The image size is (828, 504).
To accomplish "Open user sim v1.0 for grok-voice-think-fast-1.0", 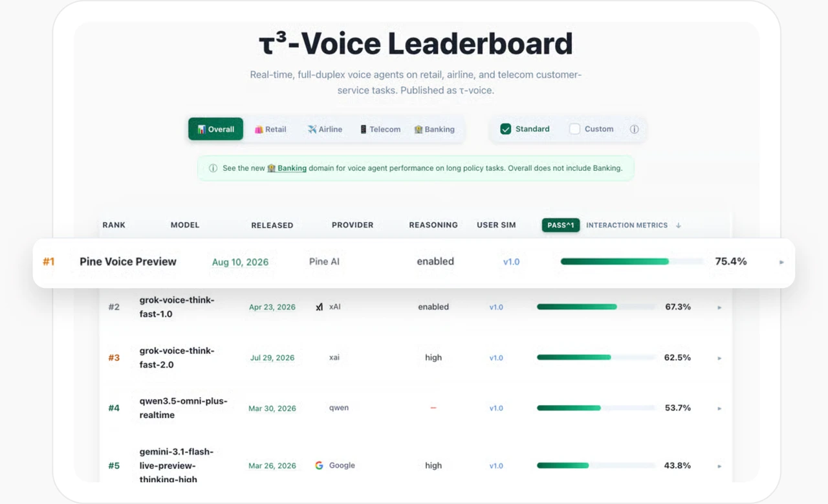I will coord(496,307).
